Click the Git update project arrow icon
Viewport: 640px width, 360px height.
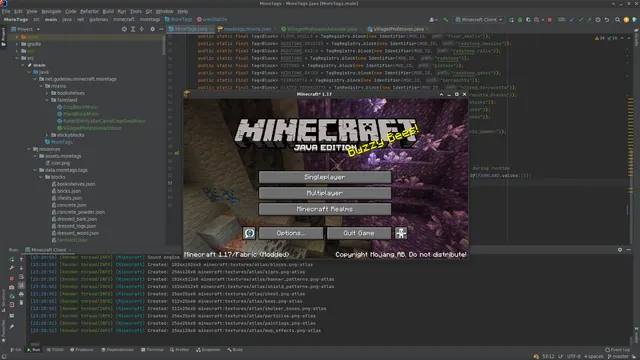coord(572,20)
